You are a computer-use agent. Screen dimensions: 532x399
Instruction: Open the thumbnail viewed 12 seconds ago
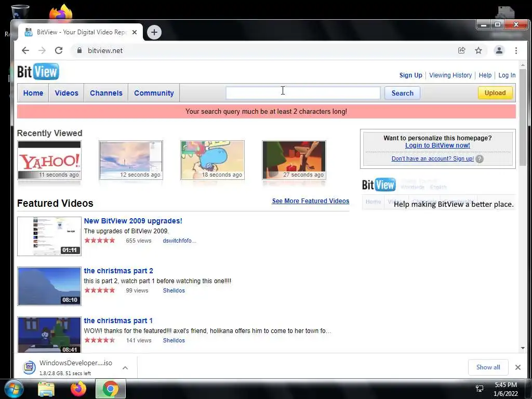(131, 160)
